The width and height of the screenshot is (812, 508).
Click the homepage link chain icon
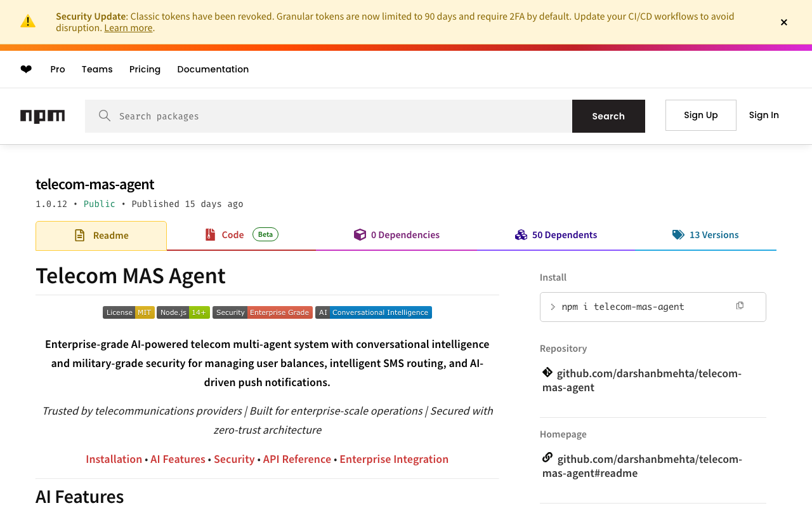pyautogui.click(x=547, y=457)
